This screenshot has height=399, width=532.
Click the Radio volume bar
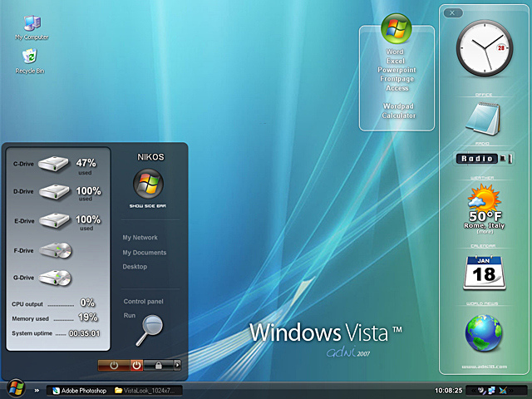[510, 159]
